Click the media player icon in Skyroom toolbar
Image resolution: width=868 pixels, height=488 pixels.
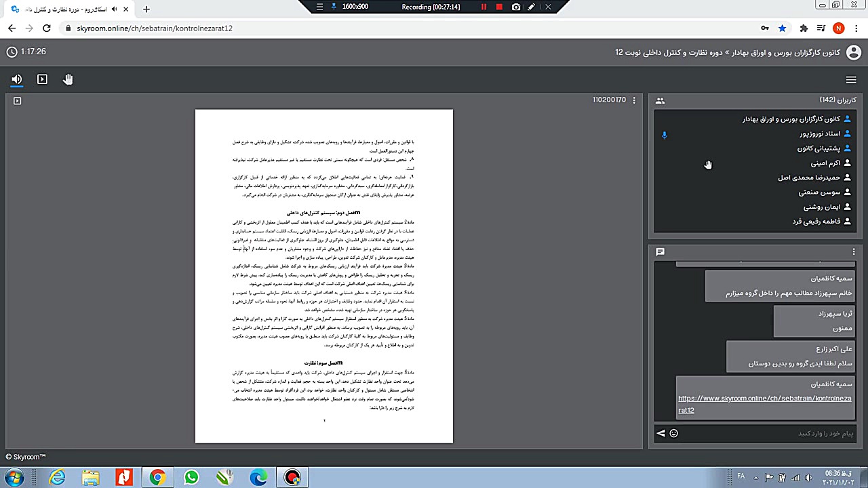42,79
